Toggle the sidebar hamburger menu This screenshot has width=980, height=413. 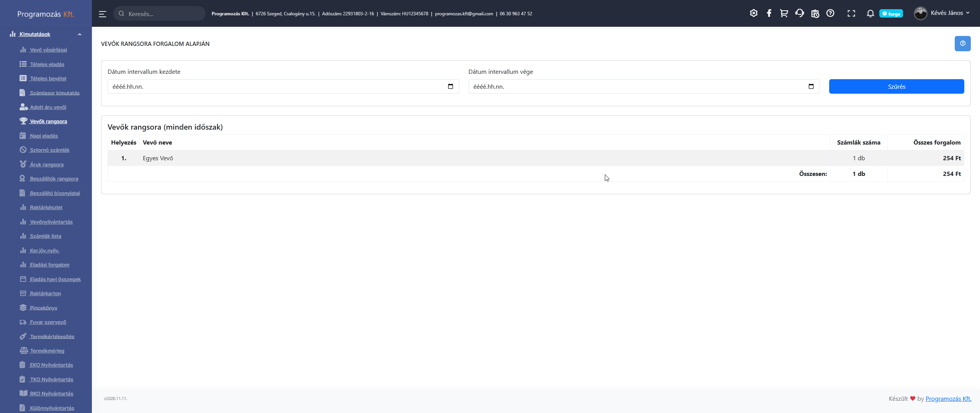(103, 14)
